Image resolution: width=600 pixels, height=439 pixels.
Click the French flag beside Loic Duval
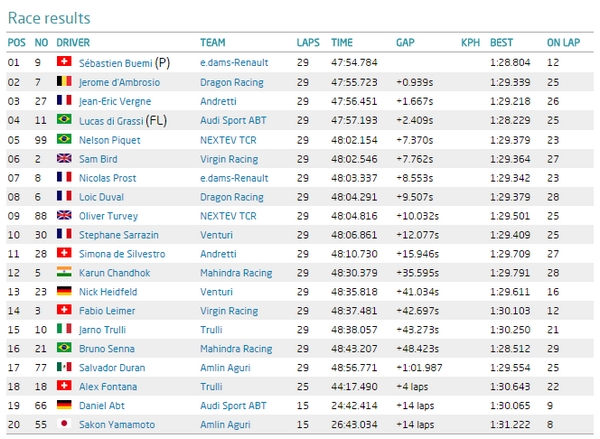[64, 196]
